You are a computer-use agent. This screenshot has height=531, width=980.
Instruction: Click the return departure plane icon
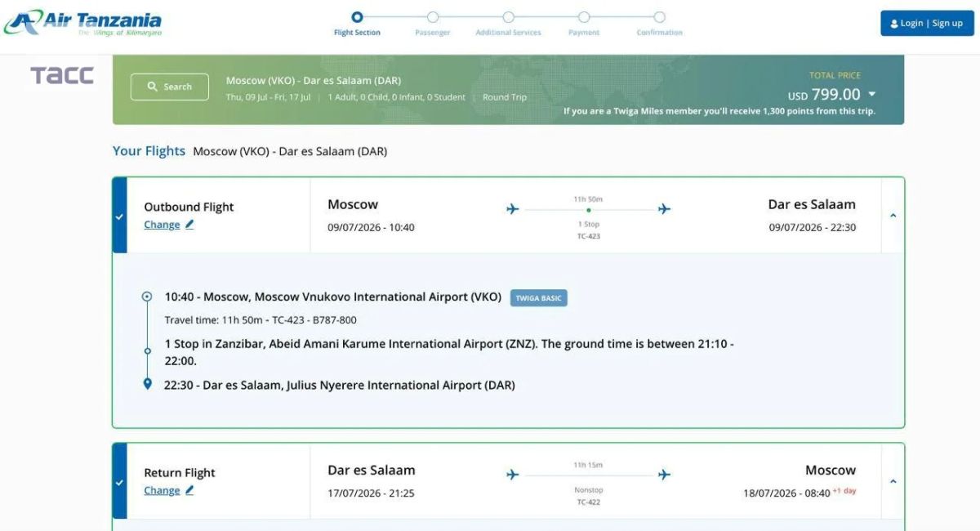point(513,475)
